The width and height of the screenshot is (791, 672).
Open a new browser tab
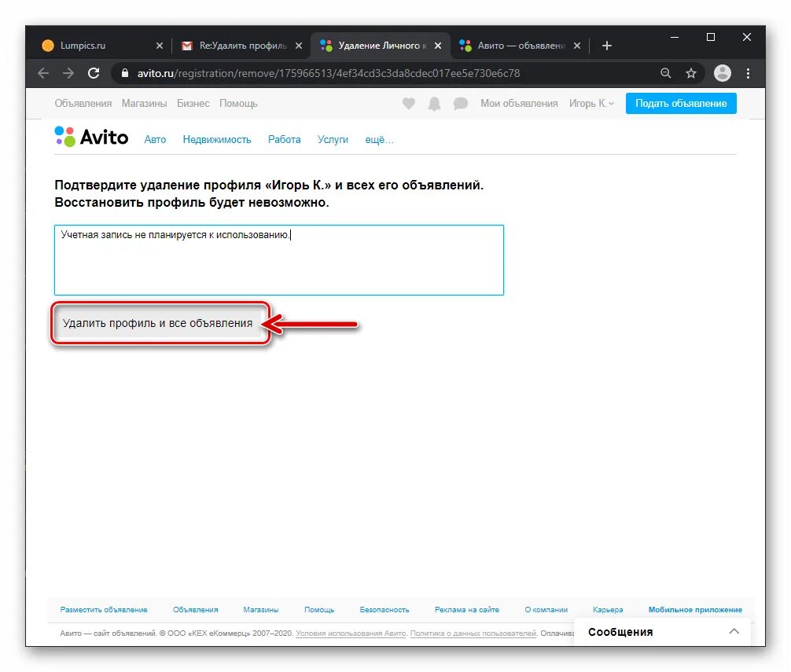click(607, 46)
